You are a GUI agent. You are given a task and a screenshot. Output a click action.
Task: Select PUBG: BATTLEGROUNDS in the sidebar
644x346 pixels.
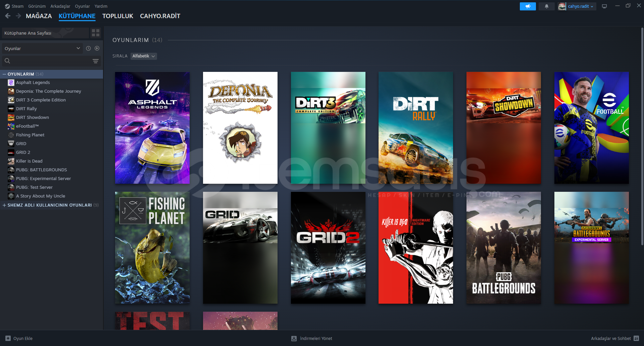tap(42, 170)
